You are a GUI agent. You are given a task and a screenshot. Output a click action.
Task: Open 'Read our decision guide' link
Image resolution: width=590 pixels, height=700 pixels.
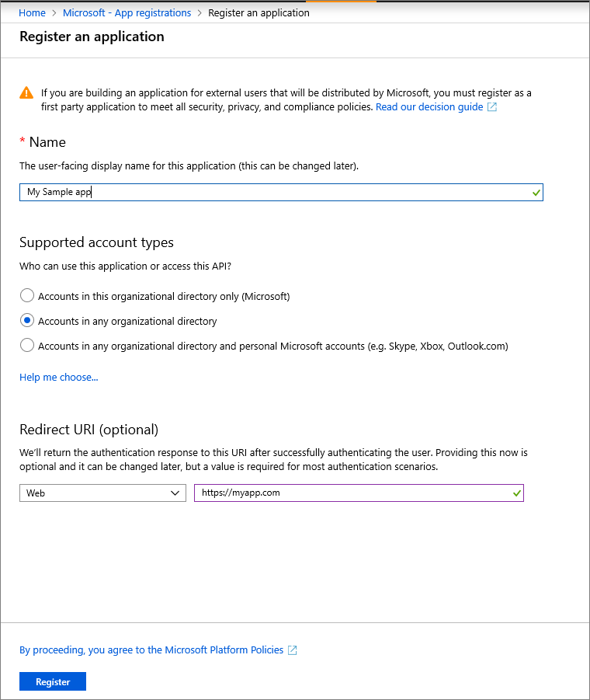(429, 107)
